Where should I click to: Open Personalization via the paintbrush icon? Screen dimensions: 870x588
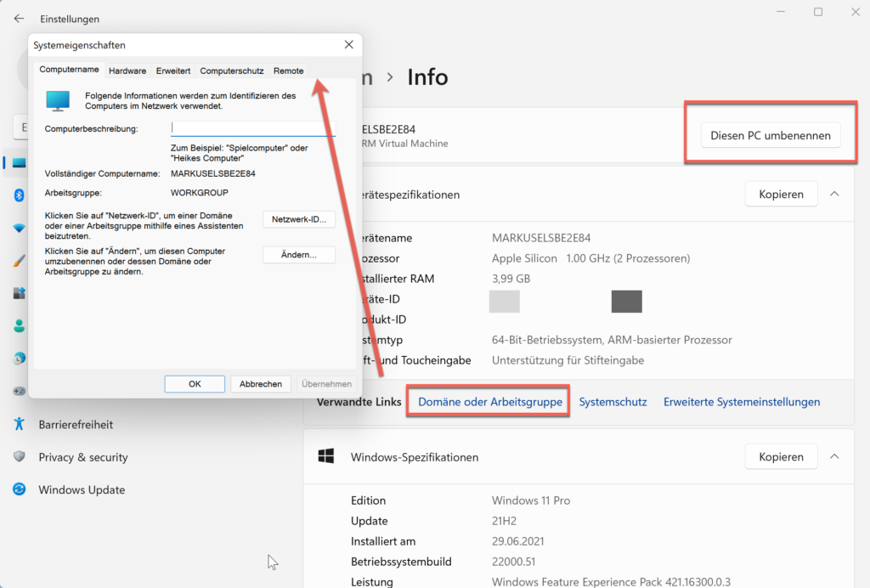pos(19,261)
